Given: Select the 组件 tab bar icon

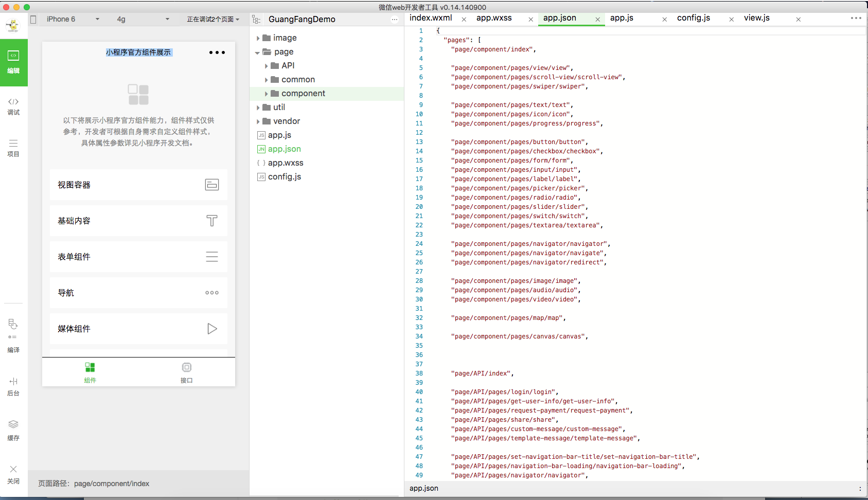Looking at the screenshot, I should pos(90,367).
